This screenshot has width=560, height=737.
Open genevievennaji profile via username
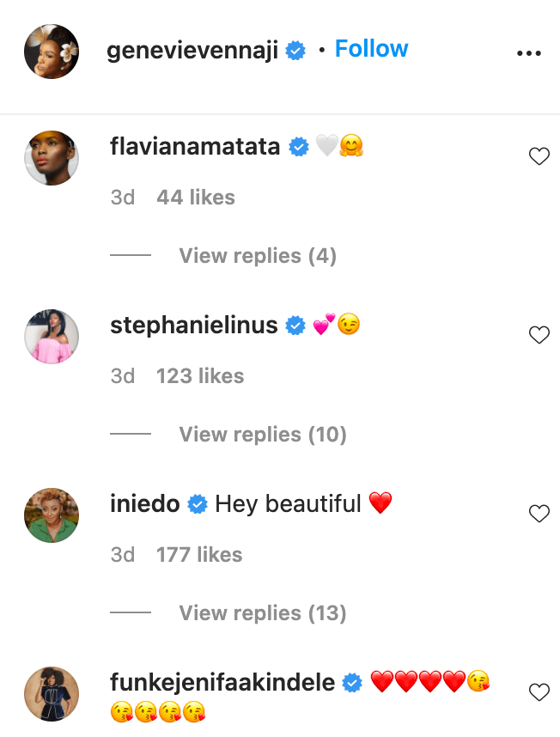coord(194,52)
